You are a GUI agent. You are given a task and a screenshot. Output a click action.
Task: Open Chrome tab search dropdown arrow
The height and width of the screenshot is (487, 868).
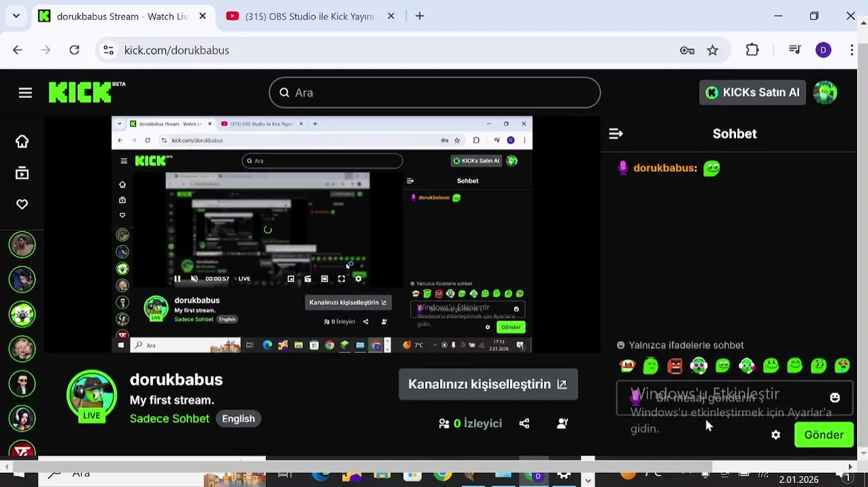click(16, 16)
